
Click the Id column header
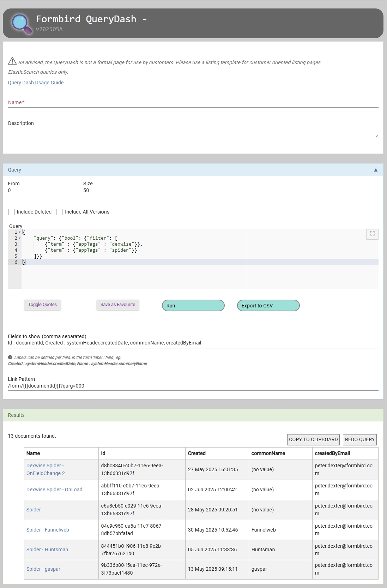pyautogui.click(x=142, y=454)
